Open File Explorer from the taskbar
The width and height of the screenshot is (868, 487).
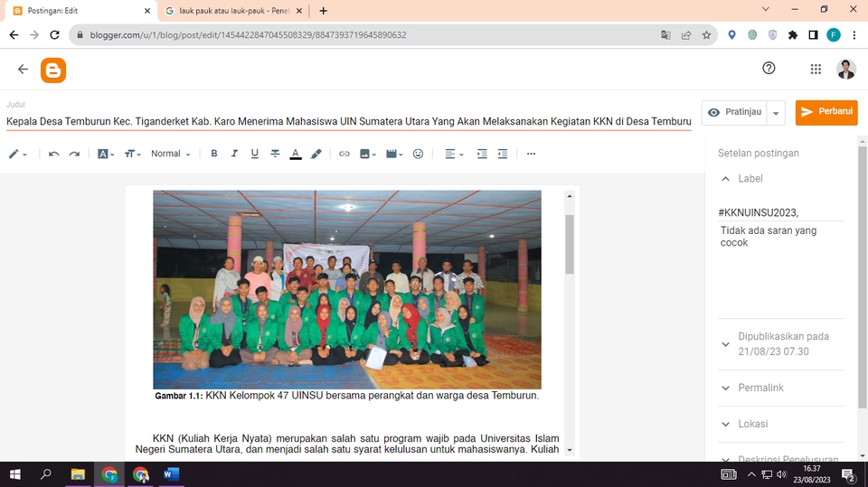click(x=78, y=474)
